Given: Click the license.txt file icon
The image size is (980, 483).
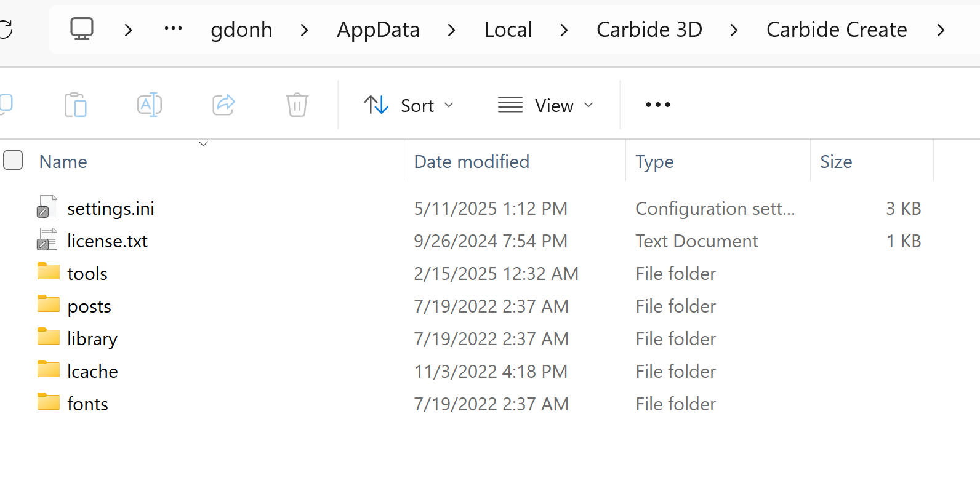Looking at the screenshot, I should pyautogui.click(x=47, y=240).
